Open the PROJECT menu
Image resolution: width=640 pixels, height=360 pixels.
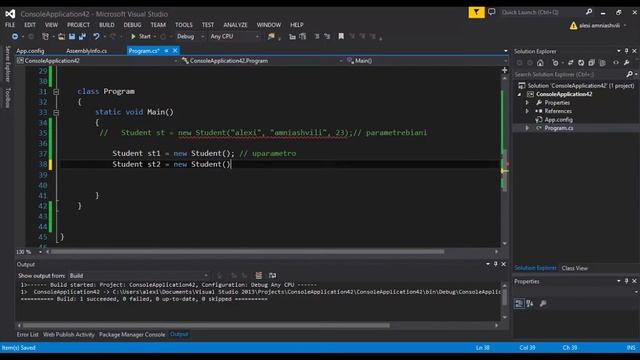pyautogui.click(x=78, y=25)
